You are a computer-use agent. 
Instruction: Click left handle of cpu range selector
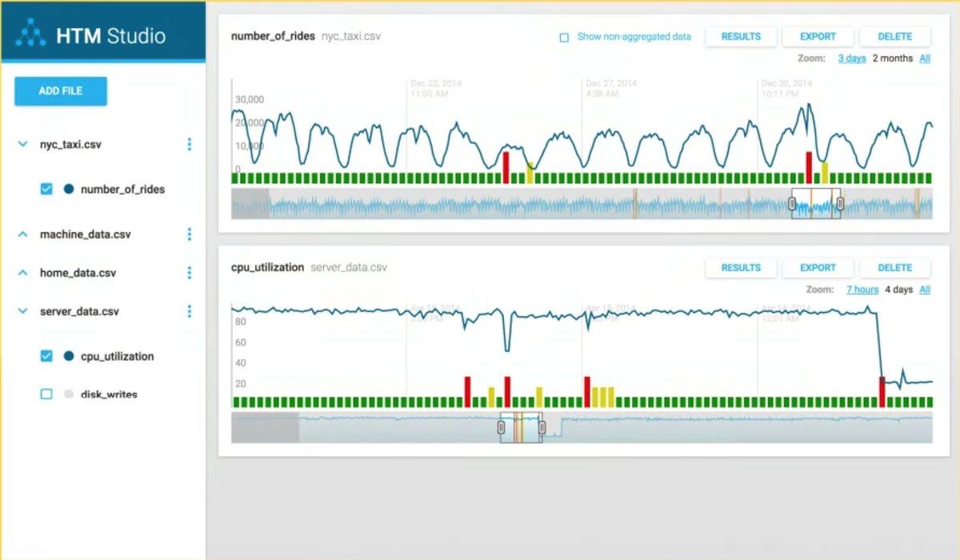501,428
